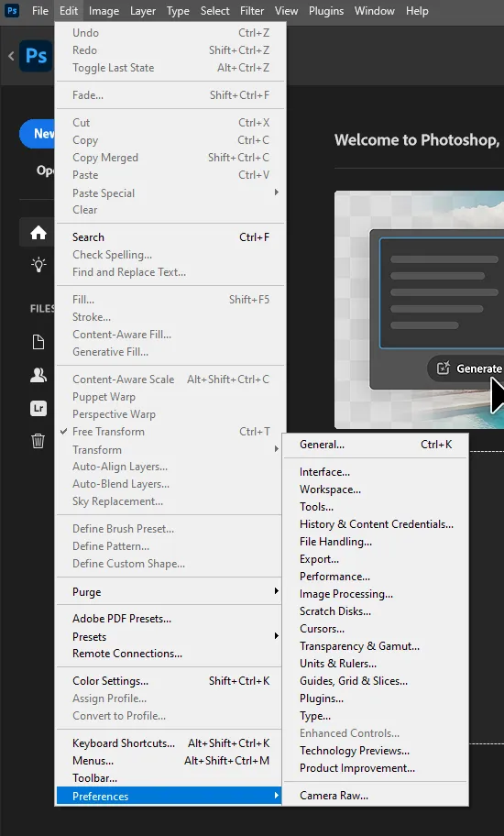Expand the Transform submenu
Screen dimensions: 504x836
tap(170, 449)
